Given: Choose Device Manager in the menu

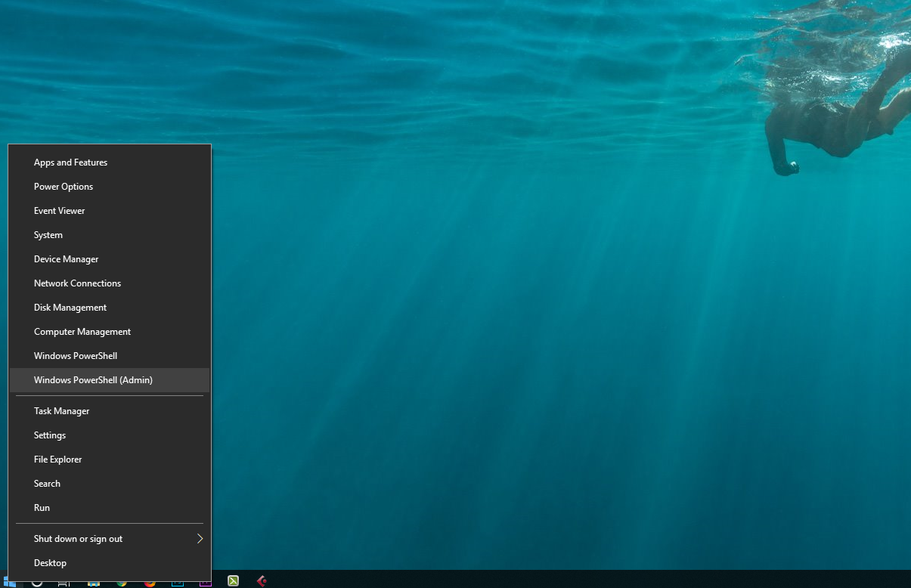Looking at the screenshot, I should (66, 259).
